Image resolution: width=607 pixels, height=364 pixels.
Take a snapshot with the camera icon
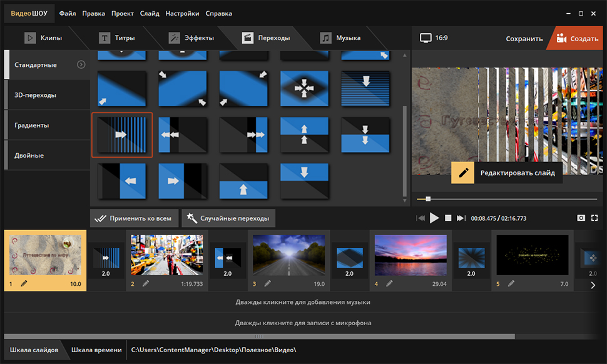581,218
